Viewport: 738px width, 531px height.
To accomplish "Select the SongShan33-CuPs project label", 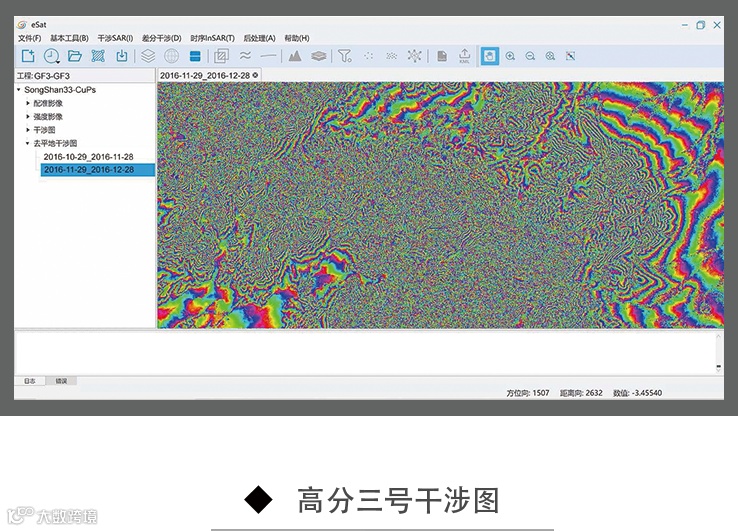I will pyautogui.click(x=60, y=89).
